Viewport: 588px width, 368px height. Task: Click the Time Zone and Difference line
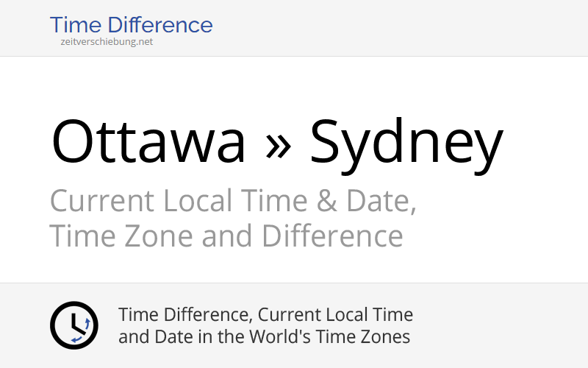(226, 236)
